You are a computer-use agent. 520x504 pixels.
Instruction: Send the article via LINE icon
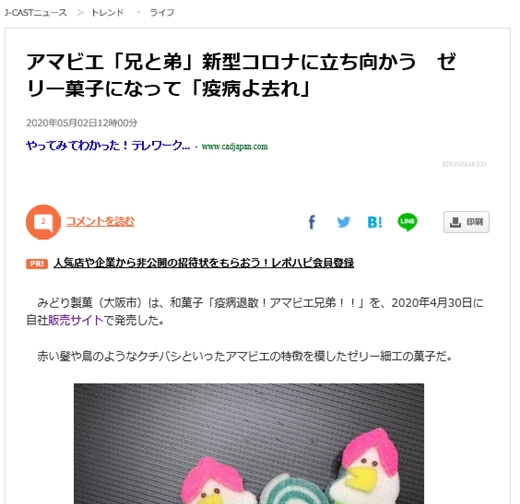click(x=407, y=222)
